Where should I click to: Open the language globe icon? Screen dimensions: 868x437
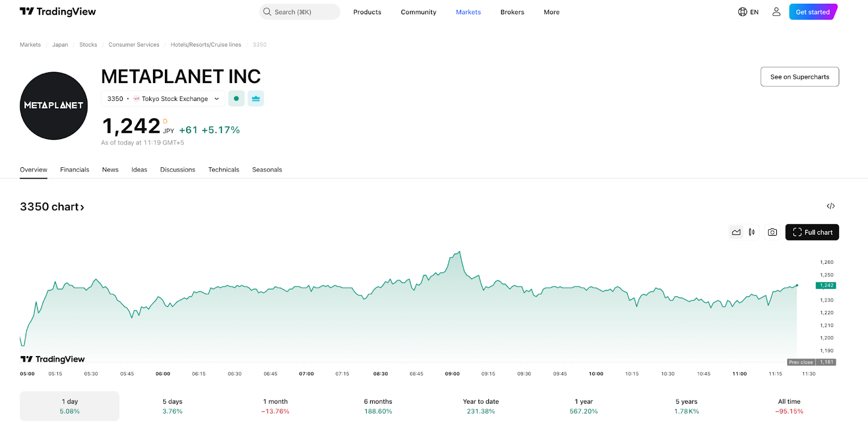[743, 12]
